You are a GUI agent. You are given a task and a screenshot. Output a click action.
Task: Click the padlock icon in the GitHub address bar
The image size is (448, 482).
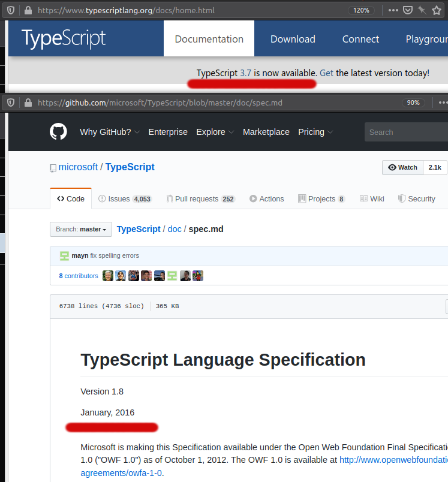tap(28, 103)
